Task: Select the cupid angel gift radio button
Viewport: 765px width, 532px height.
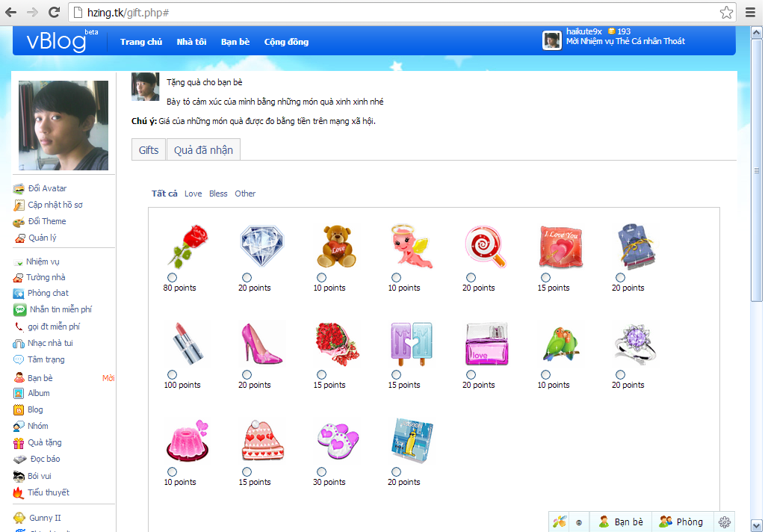Action: point(396,278)
